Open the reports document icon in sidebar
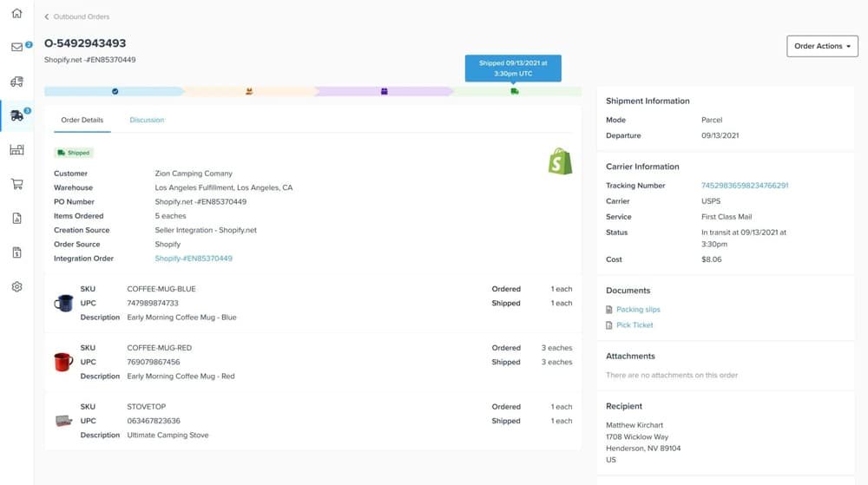Image resolution: width=868 pixels, height=485 pixels. pyautogui.click(x=16, y=219)
